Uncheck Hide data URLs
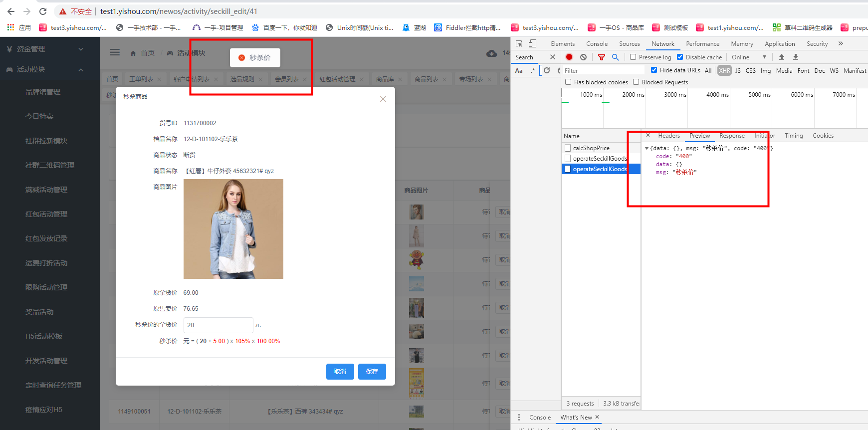 [x=654, y=70]
